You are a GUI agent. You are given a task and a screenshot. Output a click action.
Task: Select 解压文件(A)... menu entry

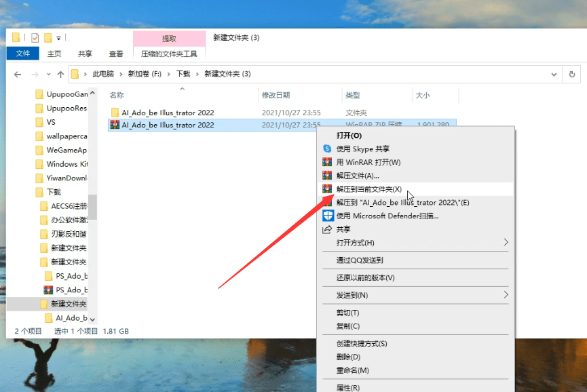tap(415, 176)
